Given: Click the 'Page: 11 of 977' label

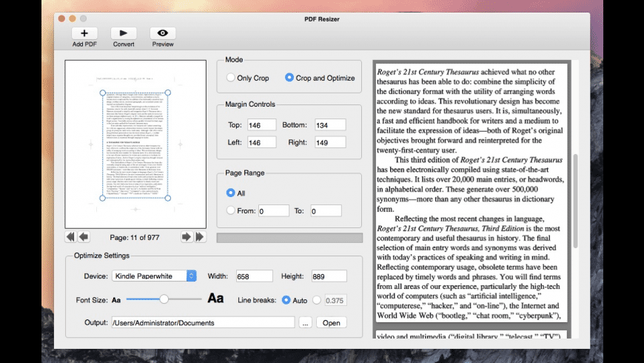Looking at the screenshot, I should click(135, 237).
